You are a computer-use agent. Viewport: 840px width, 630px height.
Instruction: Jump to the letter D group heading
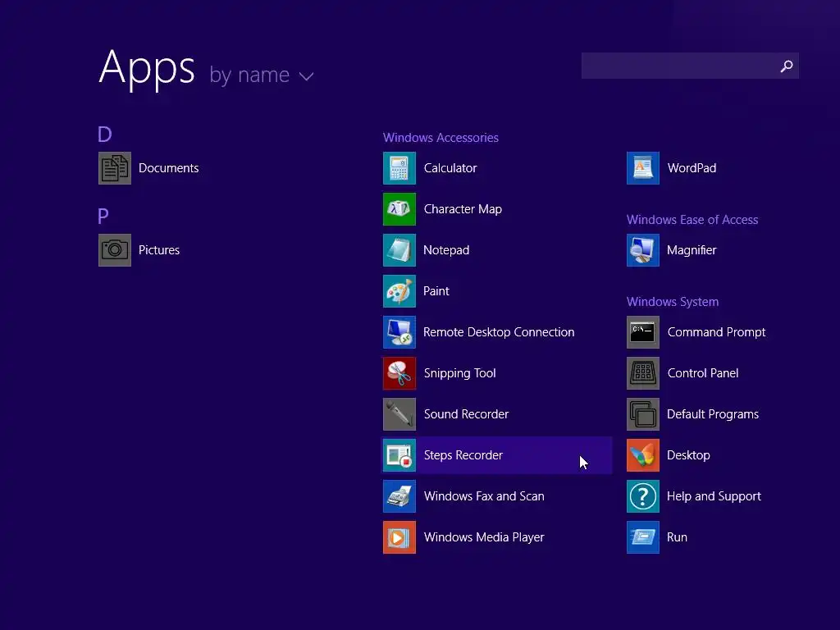coord(104,135)
